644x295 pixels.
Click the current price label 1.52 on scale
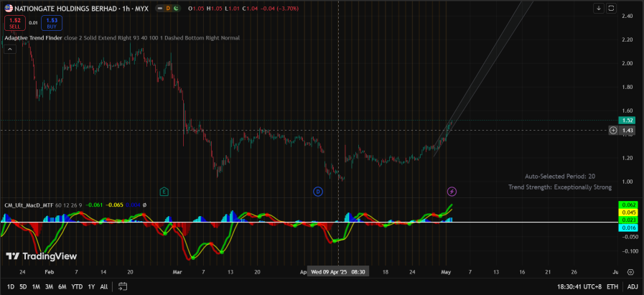[x=628, y=121]
